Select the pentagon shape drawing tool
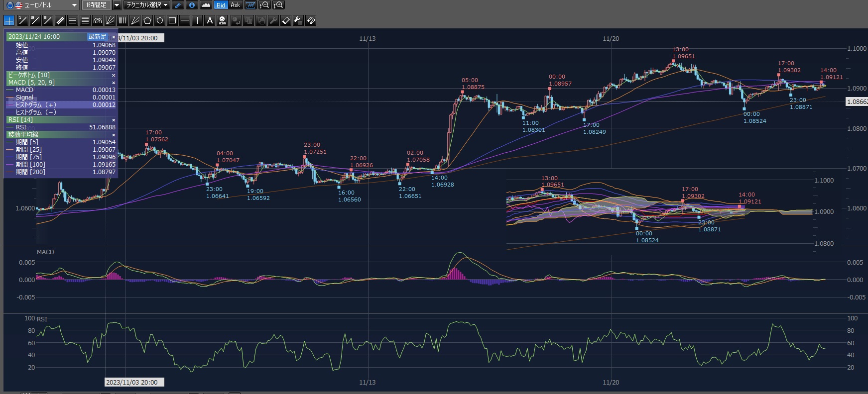Screen dimensions: 868x394 [x=147, y=20]
